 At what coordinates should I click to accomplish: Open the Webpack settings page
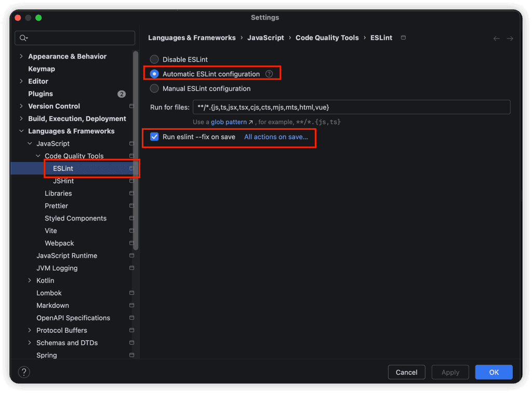point(59,243)
